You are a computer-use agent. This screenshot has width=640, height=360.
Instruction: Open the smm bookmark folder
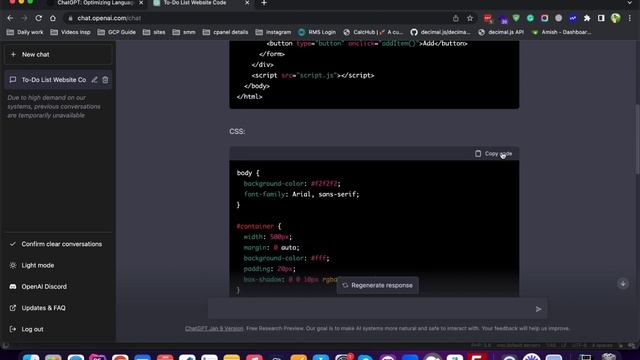tap(184, 32)
